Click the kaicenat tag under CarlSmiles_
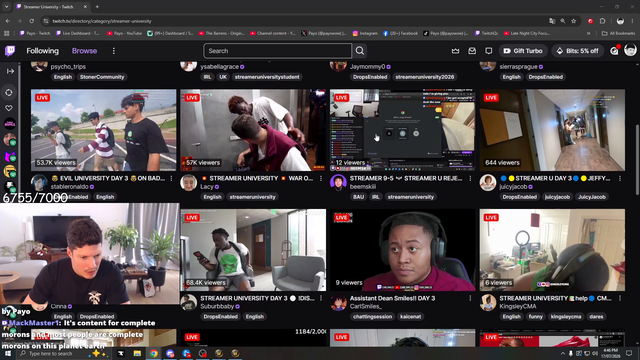Viewport: 640px width, 360px height. pyautogui.click(x=411, y=316)
